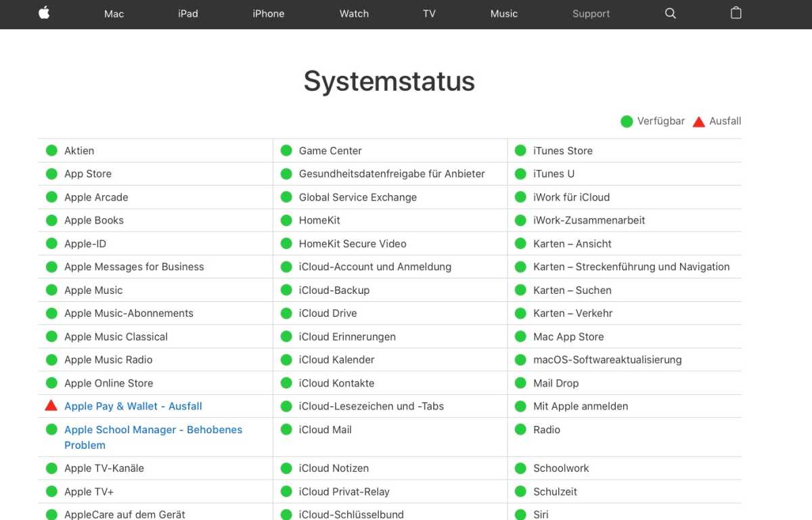Open the shopping bag icon
The image size is (812, 520).
pos(736,14)
